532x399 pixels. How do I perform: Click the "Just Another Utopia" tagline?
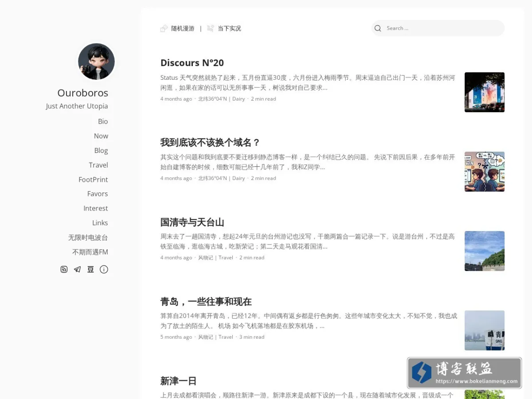point(77,106)
